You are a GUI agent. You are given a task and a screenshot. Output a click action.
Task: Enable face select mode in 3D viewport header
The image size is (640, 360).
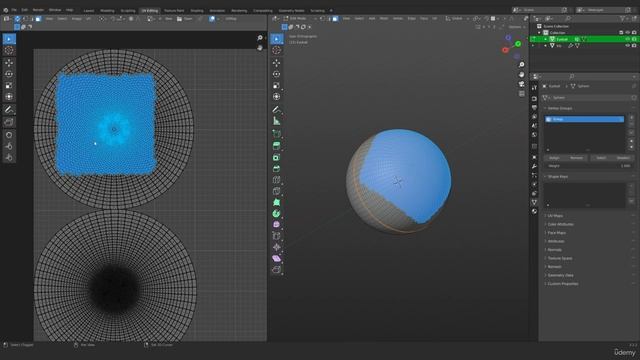pyautogui.click(x=335, y=18)
